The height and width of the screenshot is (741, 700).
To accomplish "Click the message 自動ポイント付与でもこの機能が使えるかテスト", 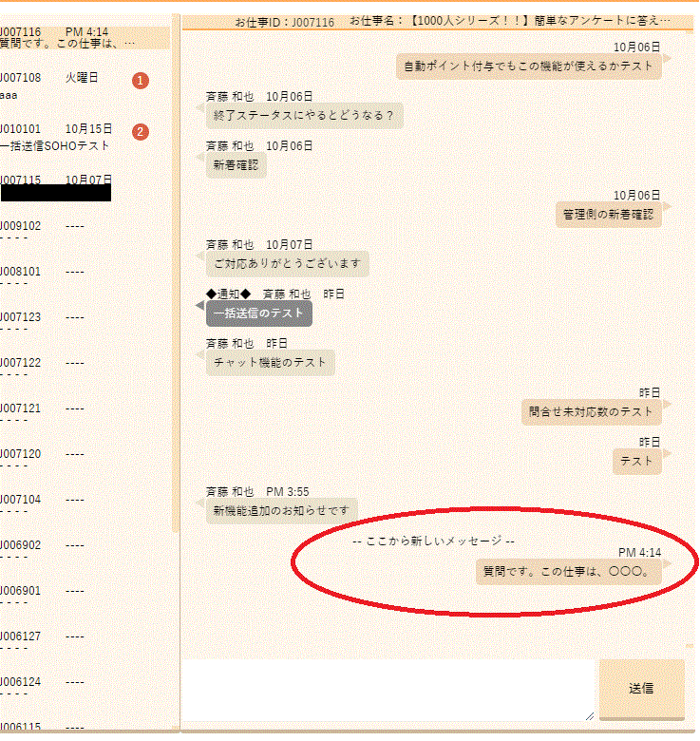I will click(528, 66).
